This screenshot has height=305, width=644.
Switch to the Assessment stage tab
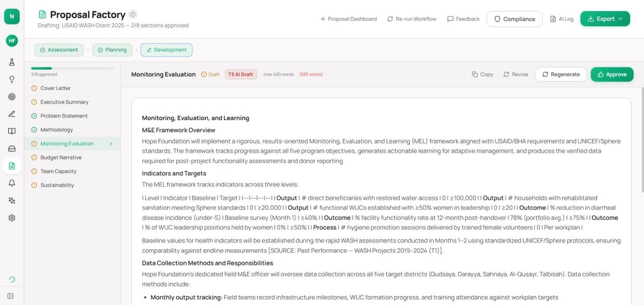(x=59, y=50)
